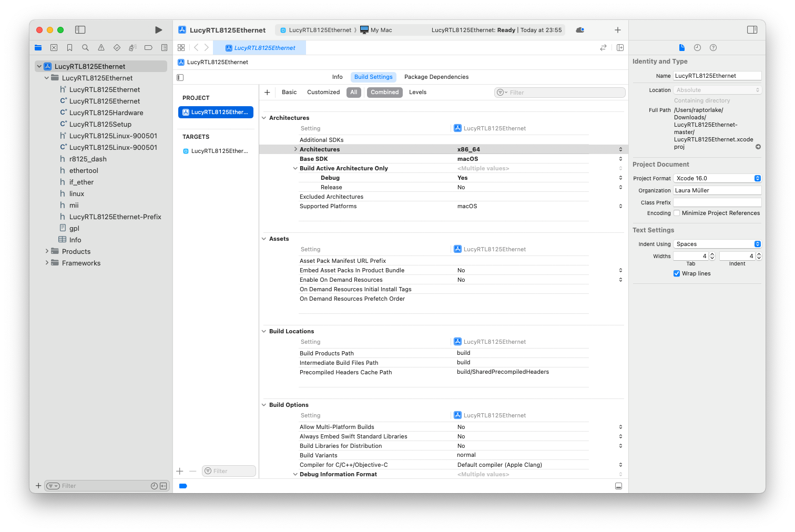The height and width of the screenshot is (532, 795).
Task: Select the LucyRTL8125Ethernet editor tab
Action: tap(260, 48)
